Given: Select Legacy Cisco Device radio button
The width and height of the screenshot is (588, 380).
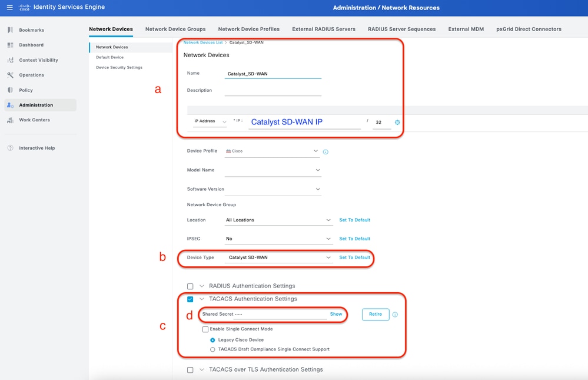Looking at the screenshot, I should point(212,340).
